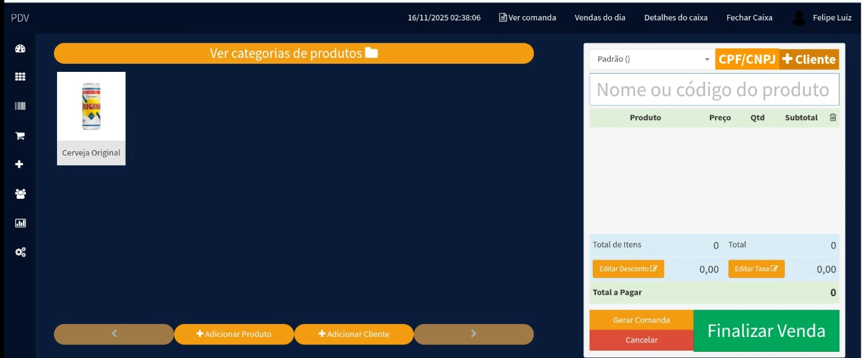Select the Cerveja Original product thumbnail
868x358 pixels.
pos(91,118)
